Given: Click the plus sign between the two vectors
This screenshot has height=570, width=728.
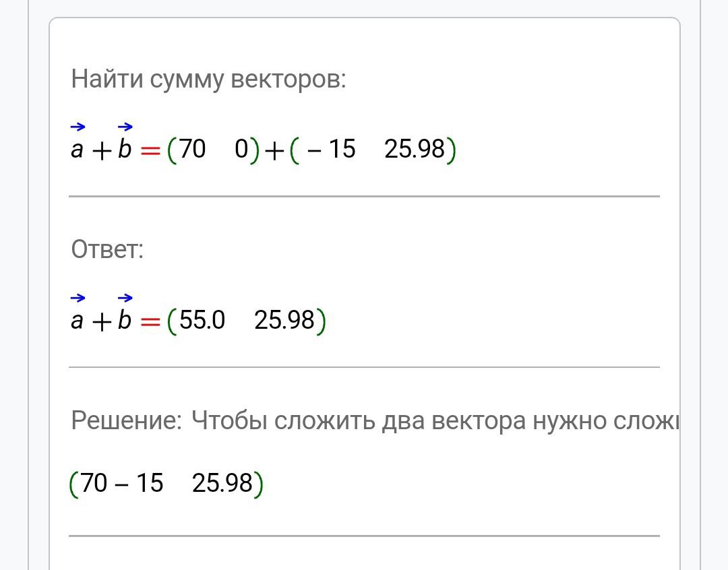Looking at the screenshot, I should [x=274, y=151].
